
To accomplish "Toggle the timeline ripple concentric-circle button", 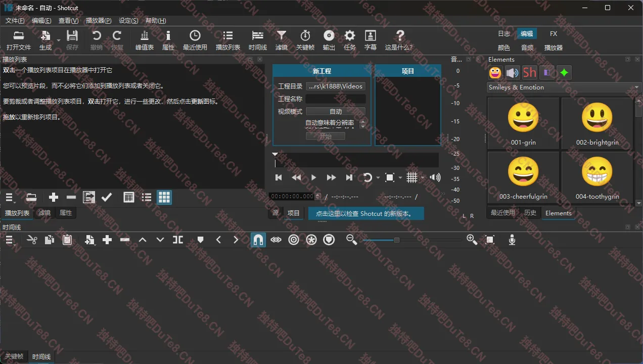I will point(294,240).
